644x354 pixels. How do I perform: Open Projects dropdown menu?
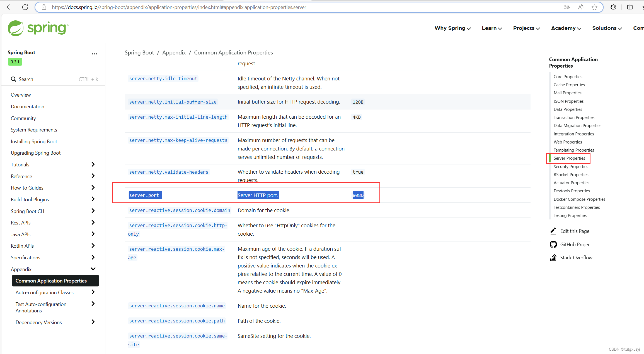527,28
